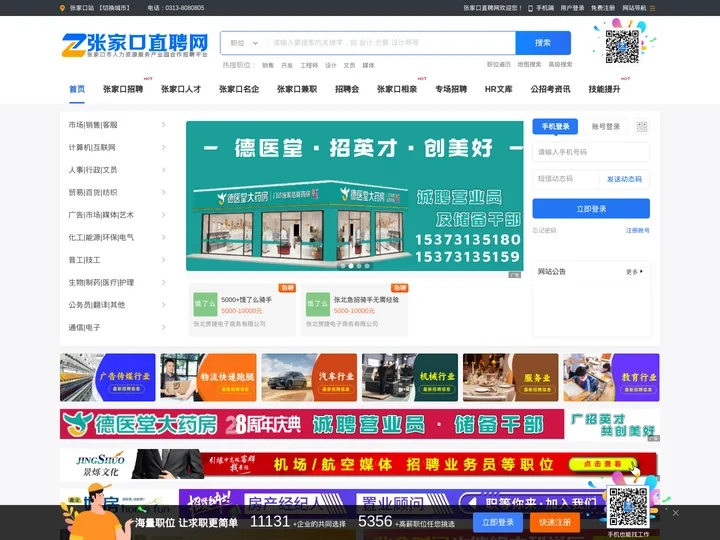Click 免费注册 in the top bar
720x540 pixels.
(x=603, y=8)
